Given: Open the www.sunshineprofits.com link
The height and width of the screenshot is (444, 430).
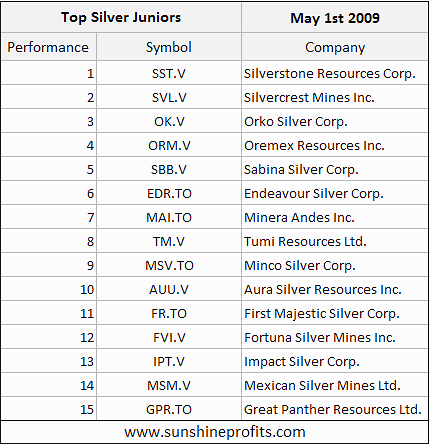Looking at the screenshot, I should point(215,432).
